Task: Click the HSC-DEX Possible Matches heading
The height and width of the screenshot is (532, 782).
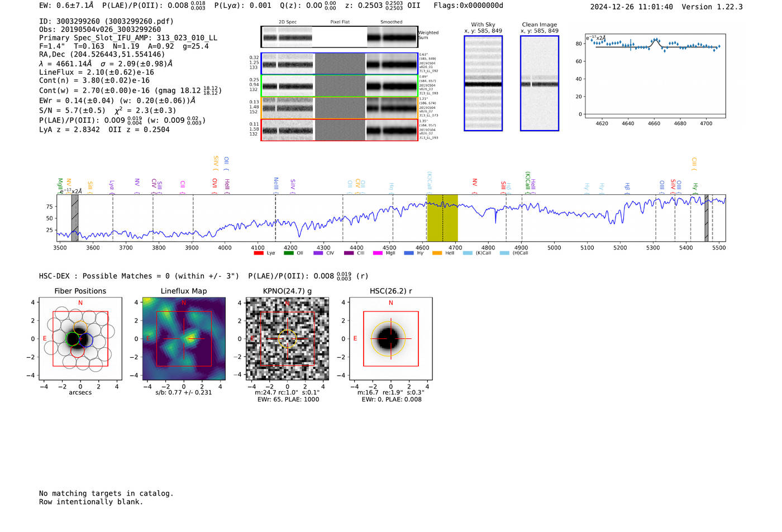Action: pos(139,276)
